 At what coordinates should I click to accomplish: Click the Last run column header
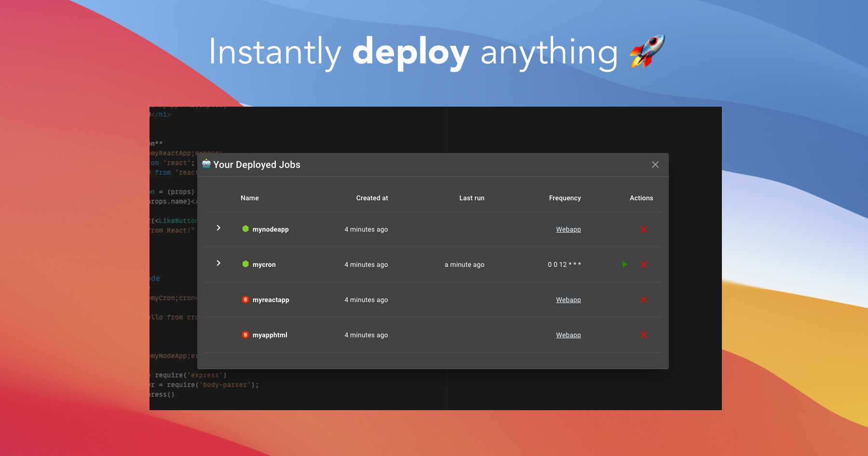coord(472,198)
